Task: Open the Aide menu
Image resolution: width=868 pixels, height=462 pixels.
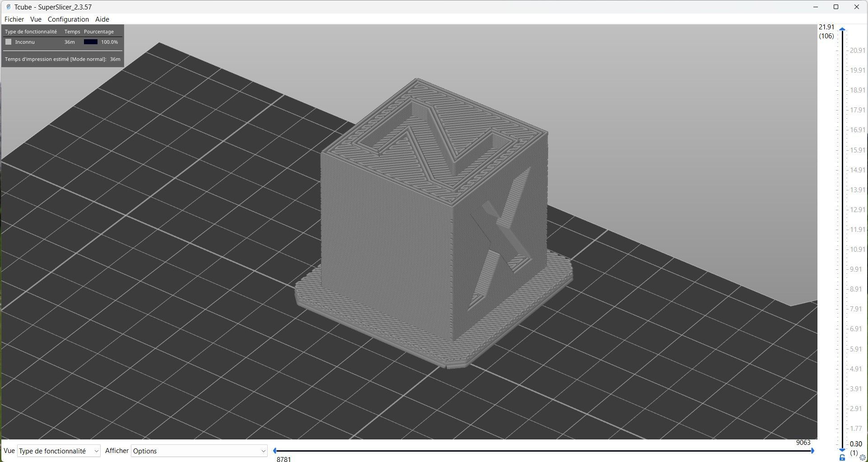Action: click(x=102, y=19)
